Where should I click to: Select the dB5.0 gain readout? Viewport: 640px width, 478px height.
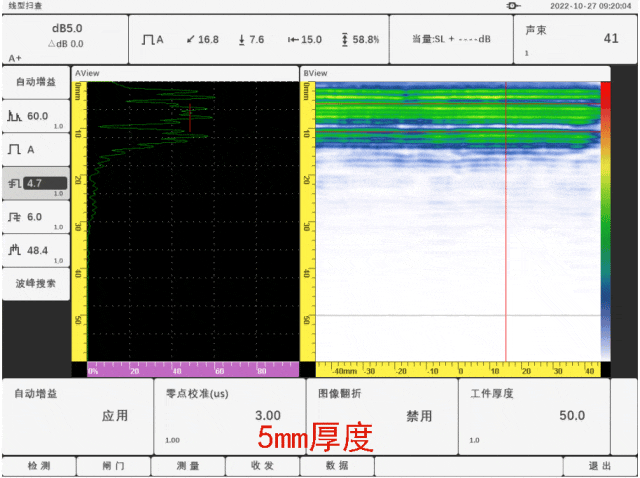tap(67, 29)
